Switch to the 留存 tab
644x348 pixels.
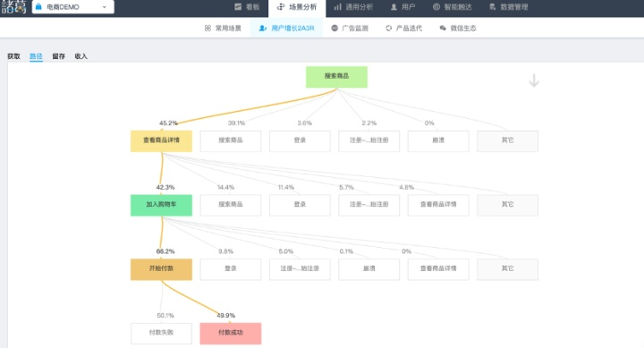coord(59,56)
